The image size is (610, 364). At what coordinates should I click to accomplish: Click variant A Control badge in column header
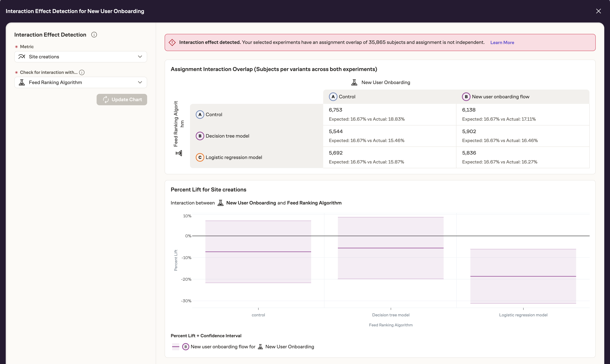pyautogui.click(x=333, y=97)
